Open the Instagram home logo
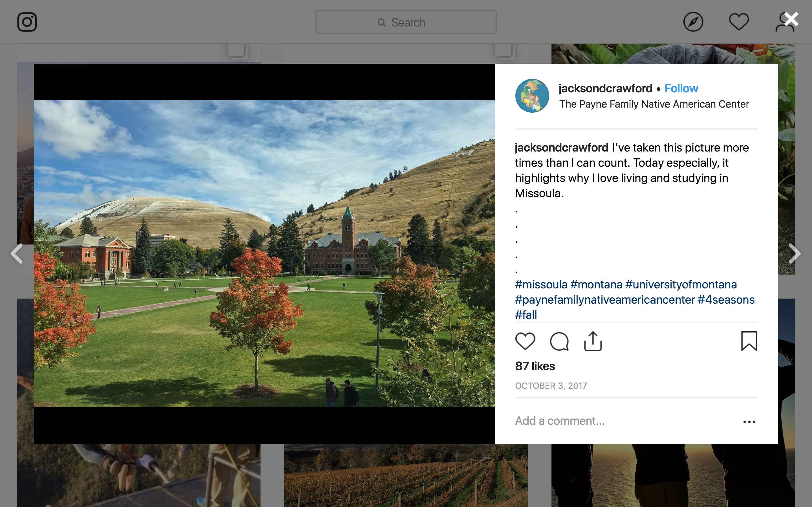 pyautogui.click(x=27, y=22)
